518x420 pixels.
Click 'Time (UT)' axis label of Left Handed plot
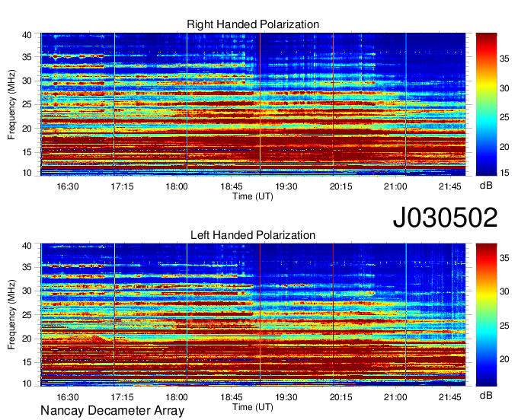pyautogui.click(x=253, y=407)
